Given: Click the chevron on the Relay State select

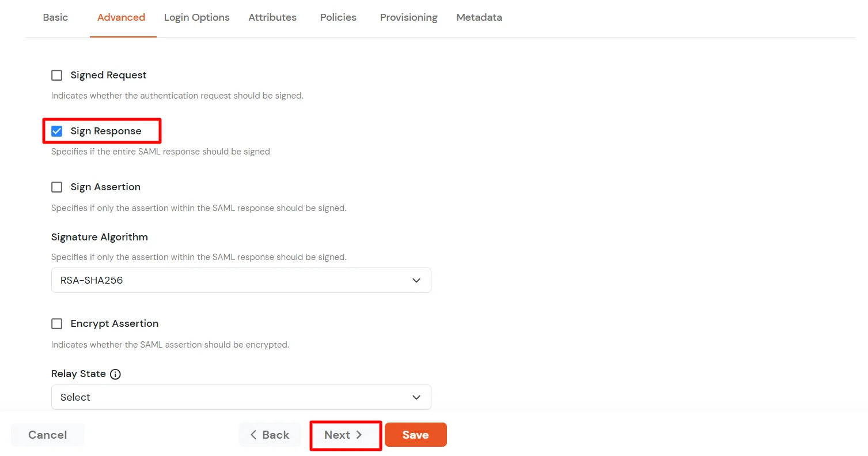Looking at the screenshot, I should 416,397.
